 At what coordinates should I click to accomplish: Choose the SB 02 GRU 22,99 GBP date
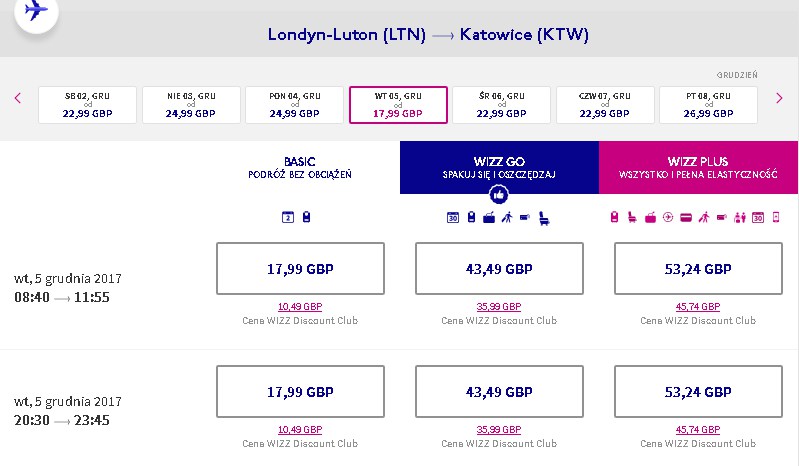click(x=87, y=105)
